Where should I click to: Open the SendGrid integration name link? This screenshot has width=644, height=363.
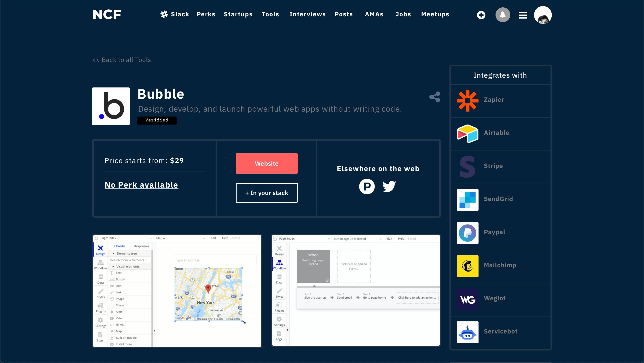point(498,199)
